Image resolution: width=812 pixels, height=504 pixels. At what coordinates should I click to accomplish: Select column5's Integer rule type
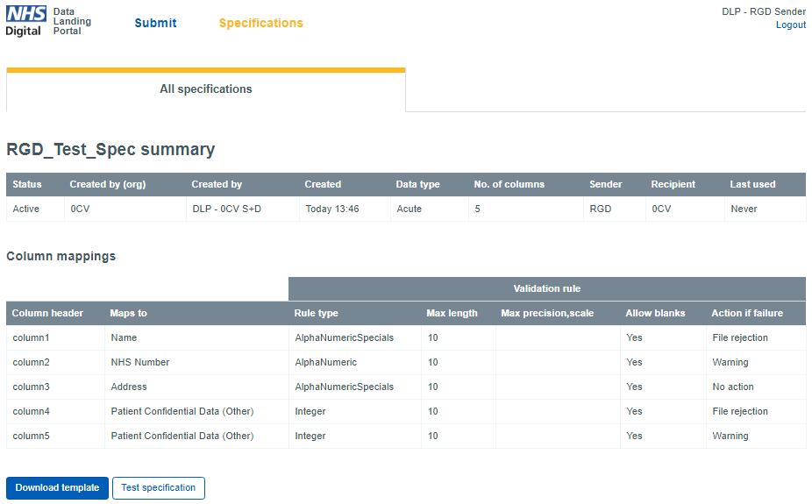(x=355, y=437)
